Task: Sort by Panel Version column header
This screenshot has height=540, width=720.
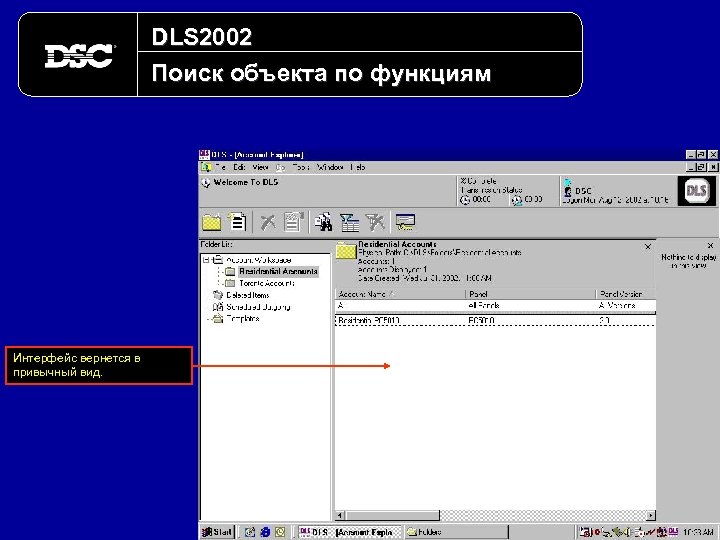Action: tap(625, 294)
